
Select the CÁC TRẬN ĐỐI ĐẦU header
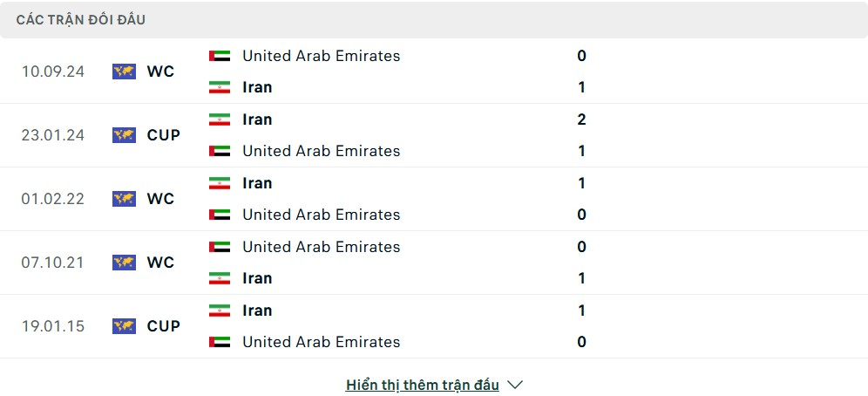81,20
